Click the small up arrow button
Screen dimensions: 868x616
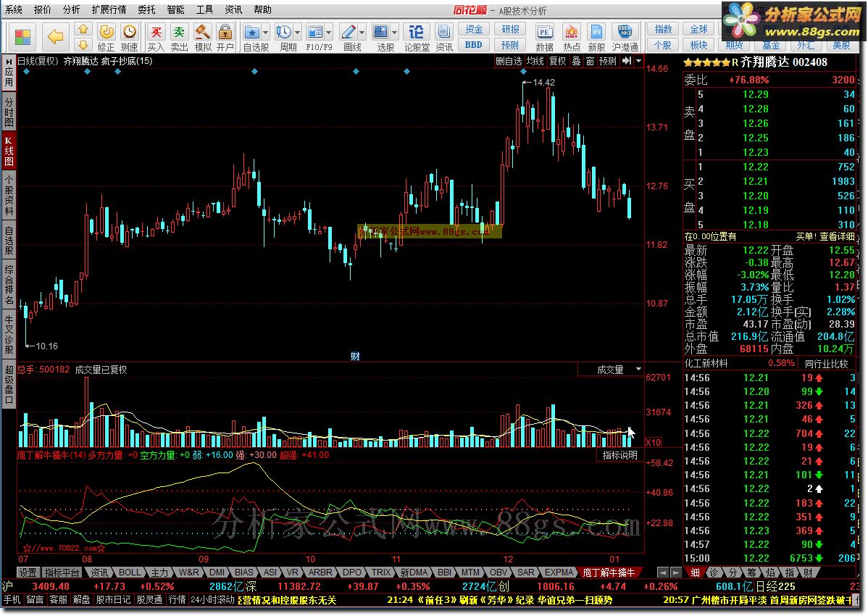click(x=83, y=29)
